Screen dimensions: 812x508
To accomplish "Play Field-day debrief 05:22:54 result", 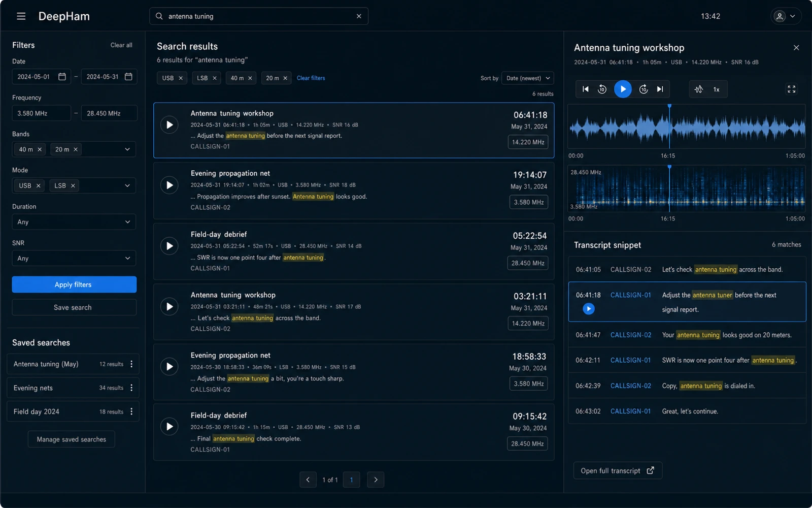I will point(170,246).
